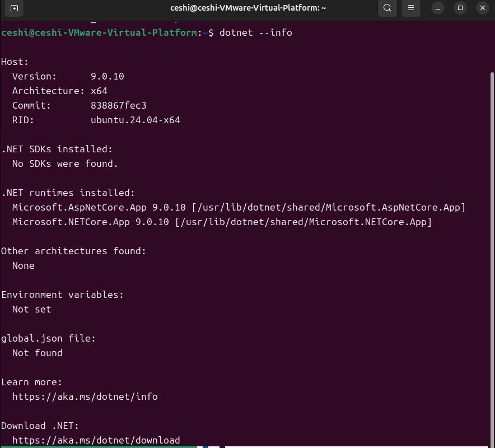
Task: Open the terminal hamburger menu
Action: 410,8
